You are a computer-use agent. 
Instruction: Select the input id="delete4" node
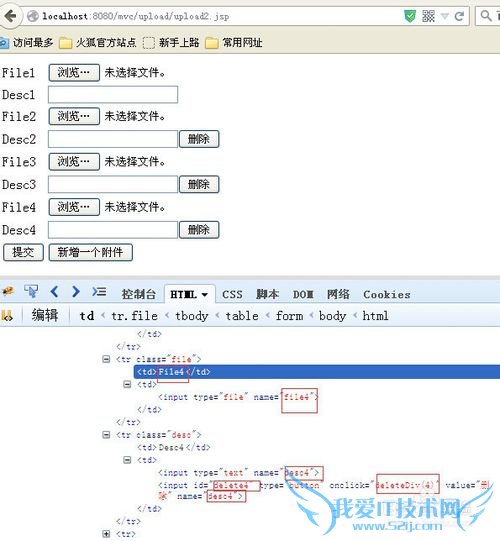[323, 491]
